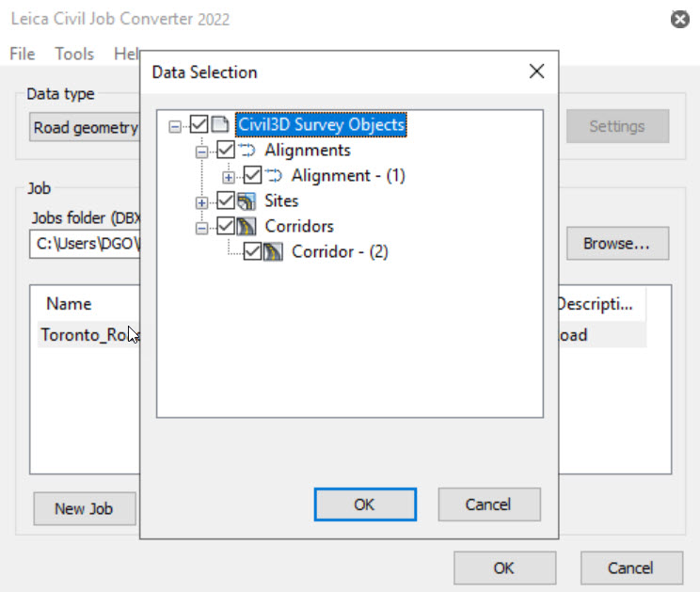
Task: Uncheck the Sites checkbox
Action: 226,200
